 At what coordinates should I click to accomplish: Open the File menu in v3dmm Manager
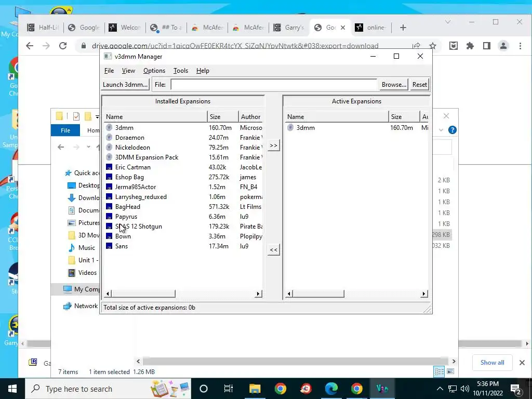(x=109, y=71)
